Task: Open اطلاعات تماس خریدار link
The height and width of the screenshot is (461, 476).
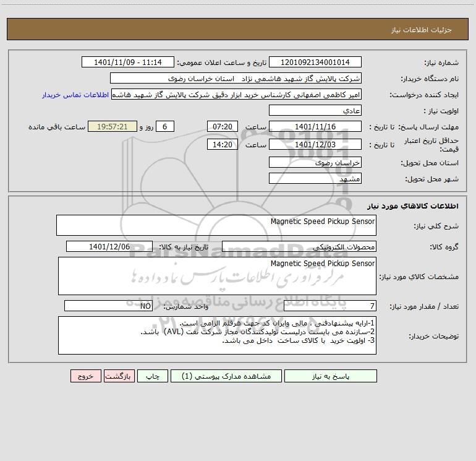Action: pos(75,95)
